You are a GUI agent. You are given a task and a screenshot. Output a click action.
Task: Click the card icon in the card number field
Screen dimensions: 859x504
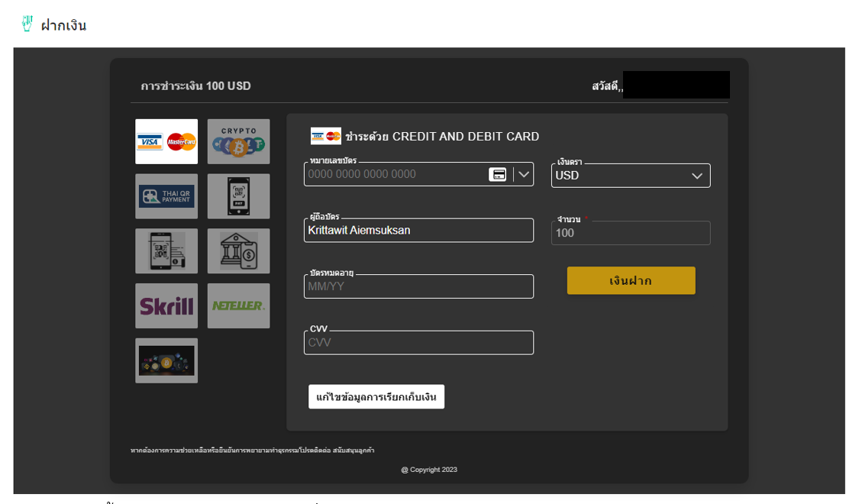tap(499, 174)
